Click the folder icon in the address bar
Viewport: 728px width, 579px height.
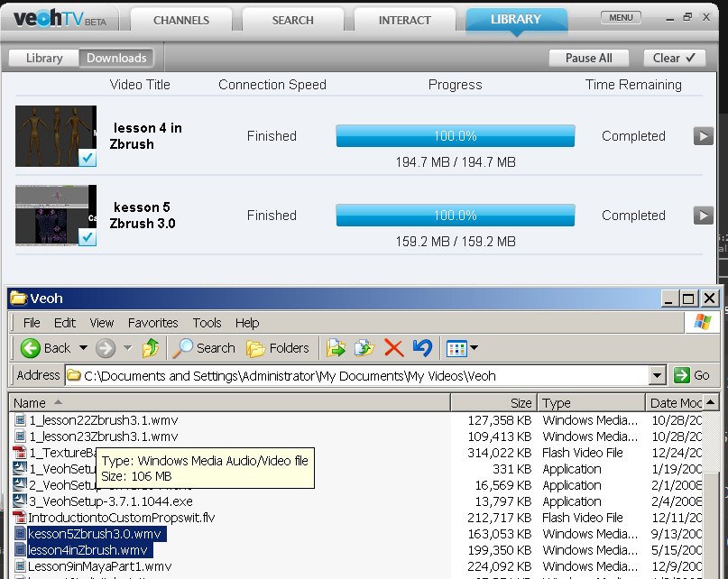coord(73,375)
